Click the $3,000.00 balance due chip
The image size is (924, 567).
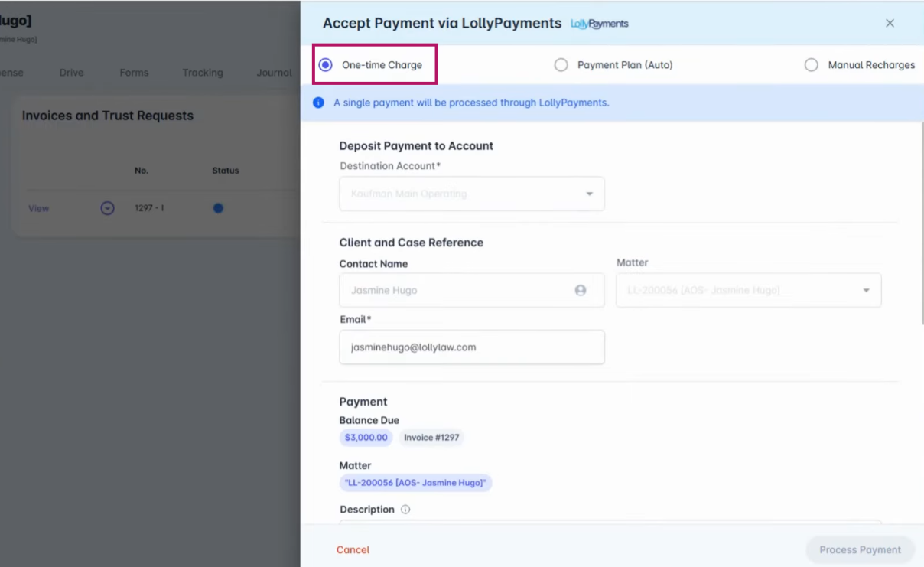point(366,438)
